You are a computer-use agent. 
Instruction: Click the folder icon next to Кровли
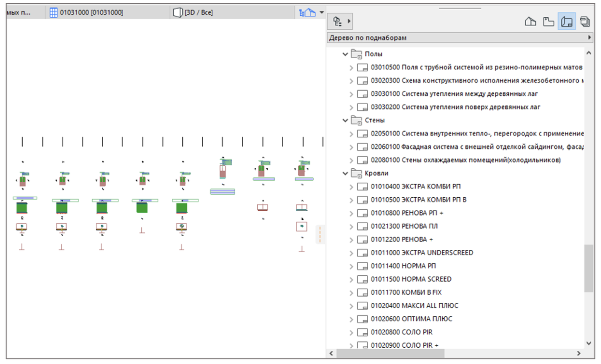tap(356, 173)
